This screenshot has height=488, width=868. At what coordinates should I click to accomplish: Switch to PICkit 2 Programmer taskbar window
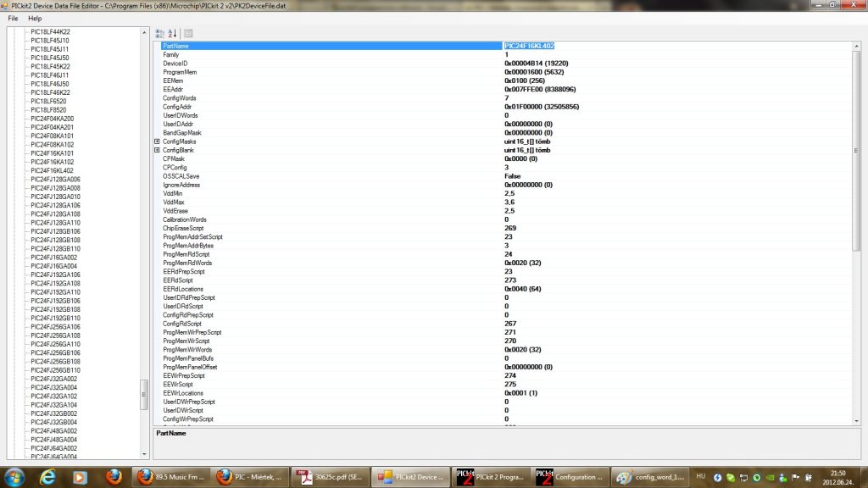(x=490, y=477)
